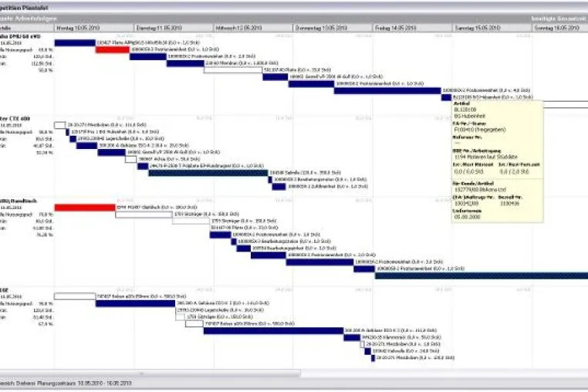
Task: Select the blue bar labeled Gehäuse ISO K 2 in bottom group
Action: 135,303
